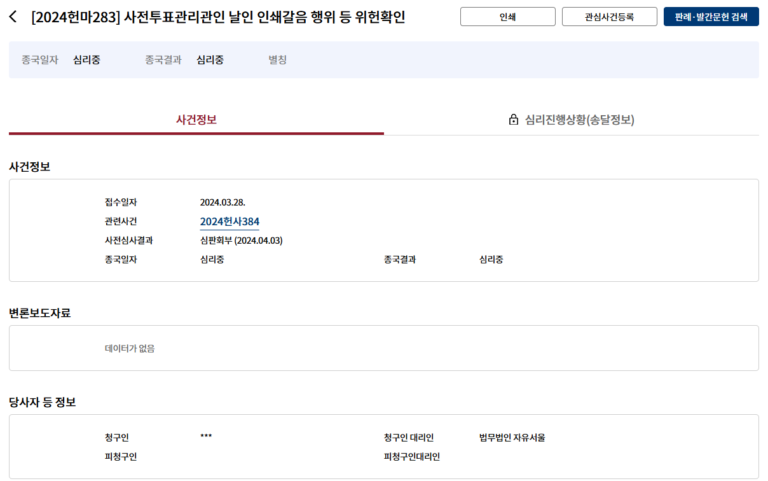Viewport: 768px width, 481px height.
Task: Click the 데이터가 없음 message
Action: tap(130, 348)
